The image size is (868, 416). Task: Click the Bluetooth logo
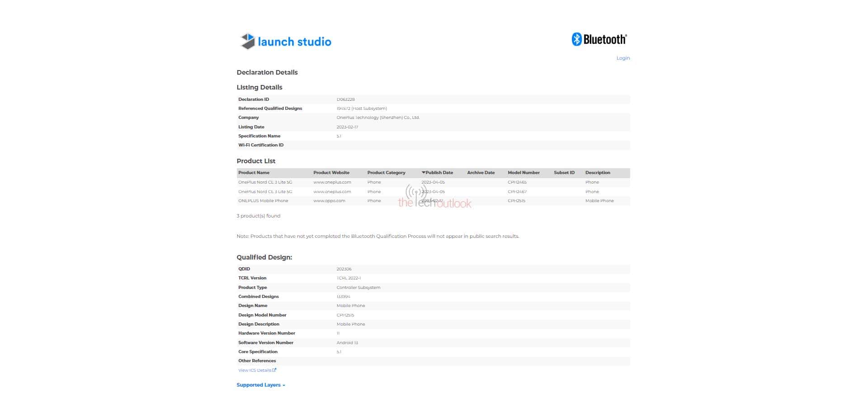pyautogui.click(x=599, y=39)
